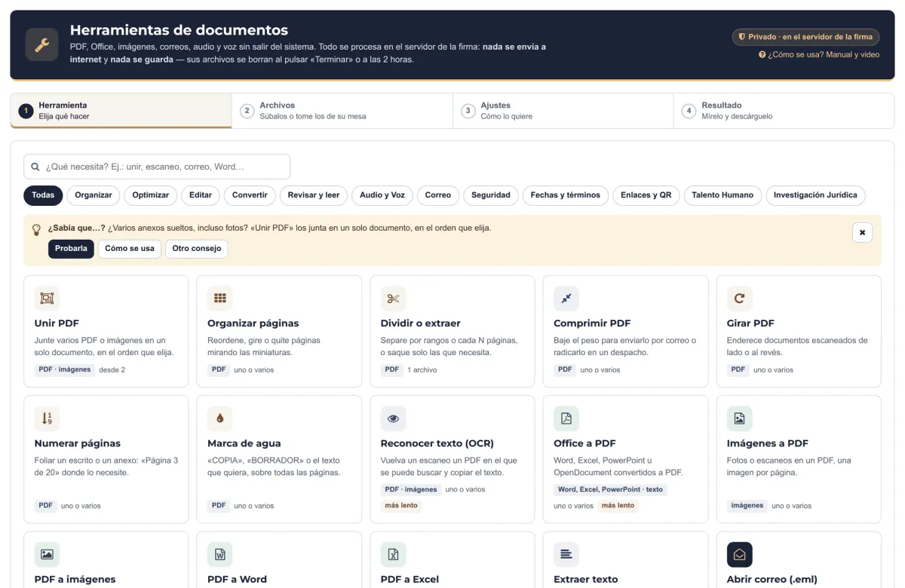
Task: Click the Unir PDF merge icon
Action: point(47,299)
